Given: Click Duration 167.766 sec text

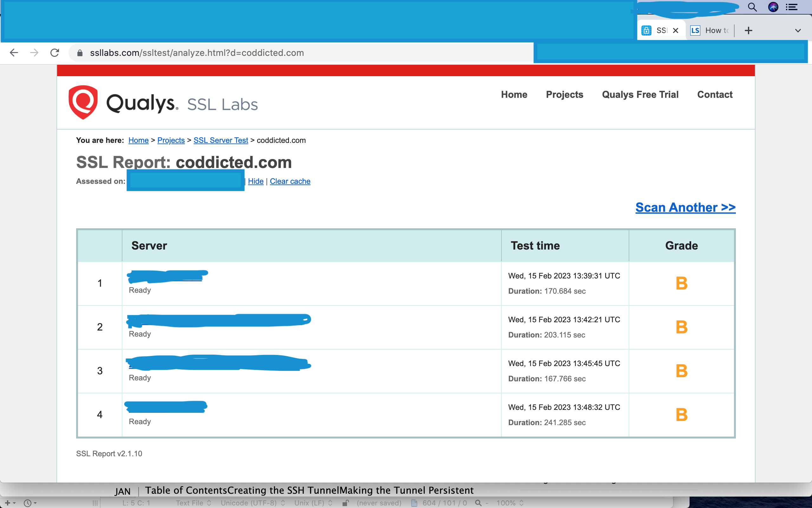Looking at the screenshot, I should click(x=547, y=379).
